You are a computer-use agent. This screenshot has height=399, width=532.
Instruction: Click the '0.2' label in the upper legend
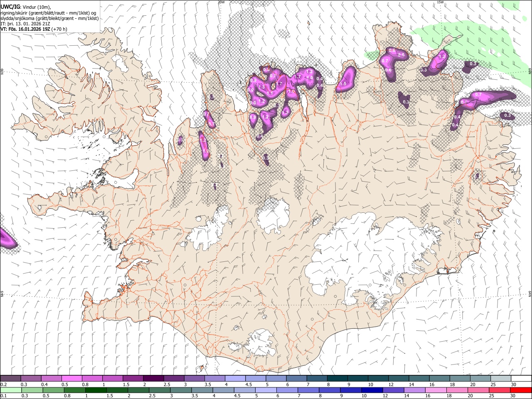3,384
